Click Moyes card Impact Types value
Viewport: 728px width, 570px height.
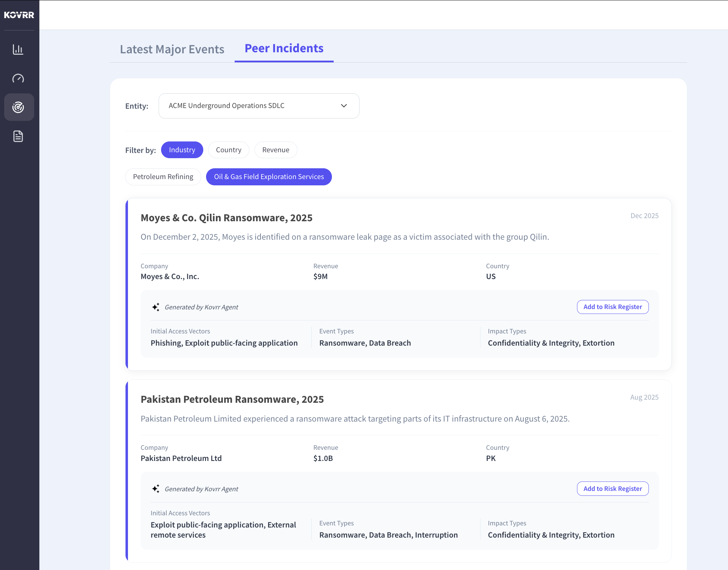pyautogui.click(x=551, y=343)
